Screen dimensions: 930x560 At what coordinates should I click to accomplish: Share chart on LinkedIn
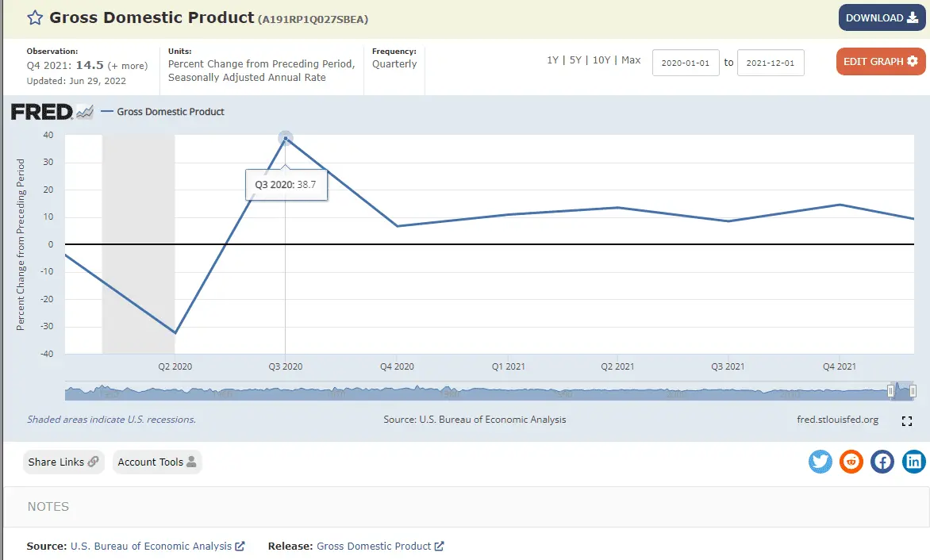pos(913,462)
